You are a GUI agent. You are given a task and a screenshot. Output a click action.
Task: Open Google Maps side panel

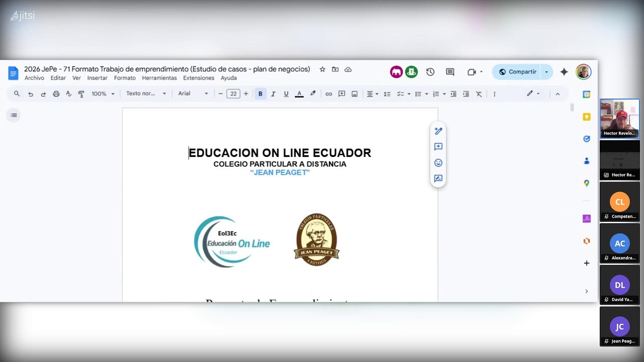pyautogui.click(x=587, y=184)
